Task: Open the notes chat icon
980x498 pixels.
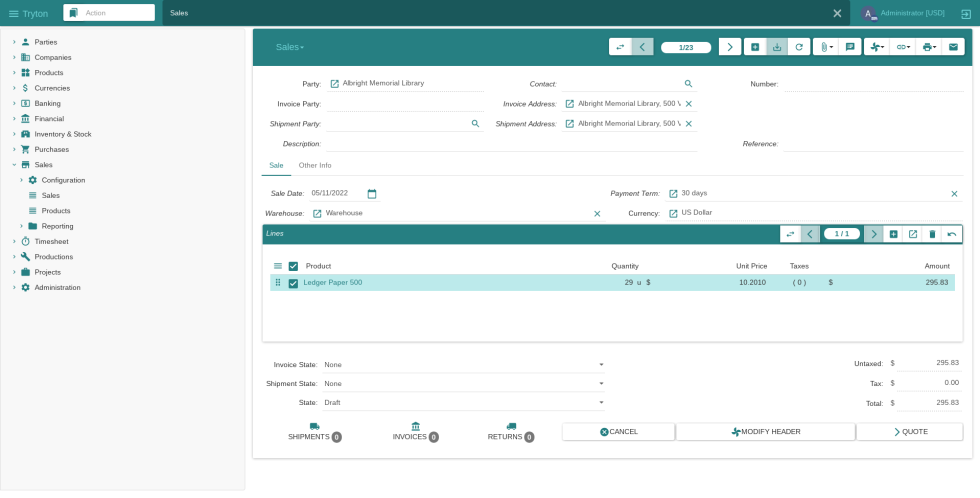Action: tap(849, 47)
